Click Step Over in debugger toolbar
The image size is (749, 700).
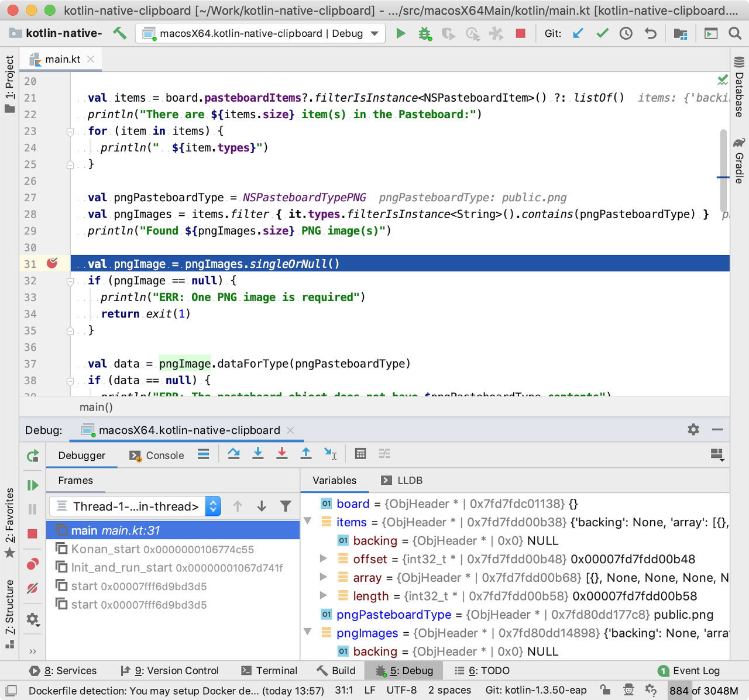234,454
